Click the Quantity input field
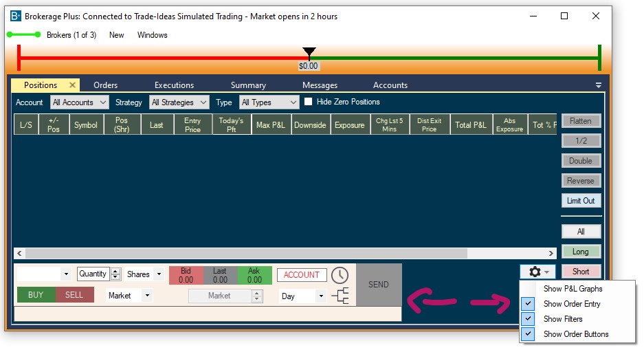This screenshot has width=644, height=350. (x=93, y=274)
